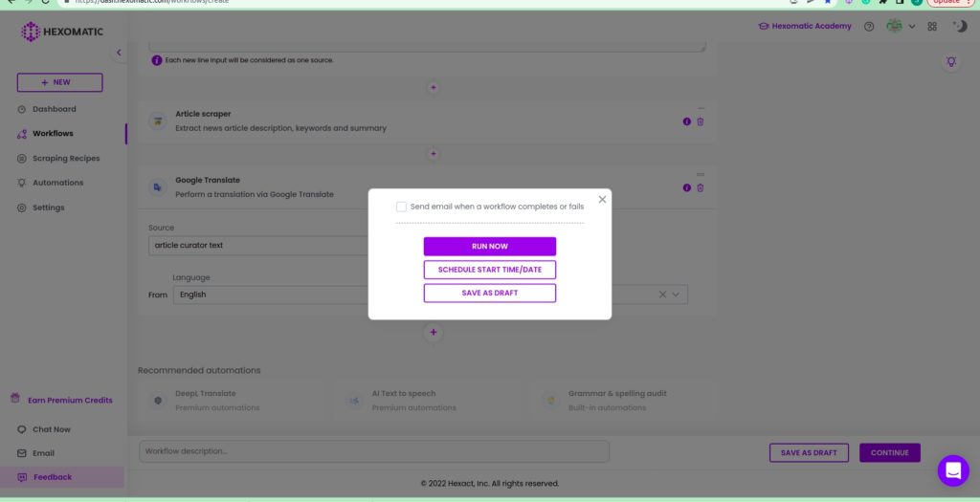Expand the target language dropdown arrow
The height and width of the screenshot is (502, 980).
coord(676,295)
